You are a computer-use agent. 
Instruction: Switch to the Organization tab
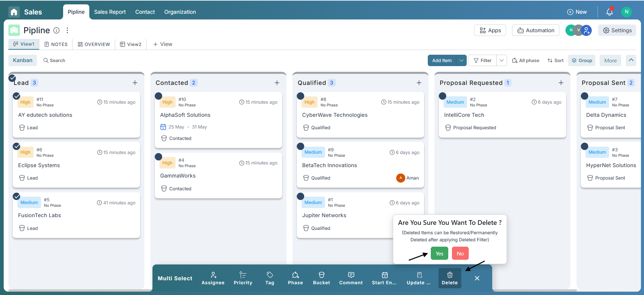[x=180, y=12]
